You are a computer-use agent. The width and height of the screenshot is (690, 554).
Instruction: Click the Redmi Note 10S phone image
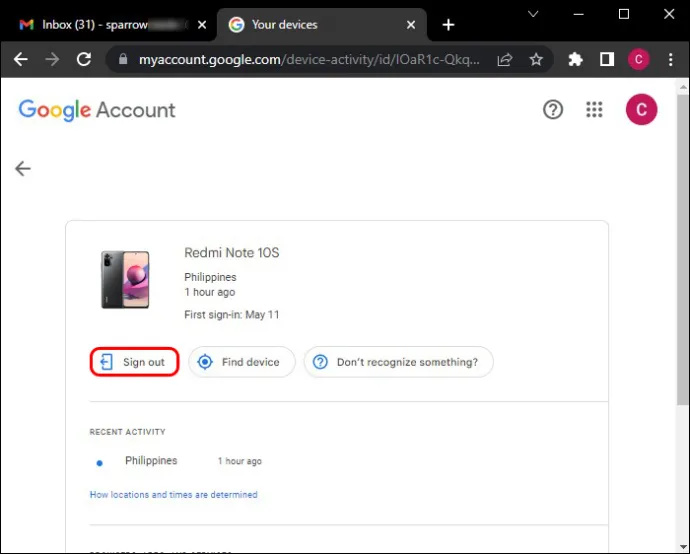click(125, 279)
